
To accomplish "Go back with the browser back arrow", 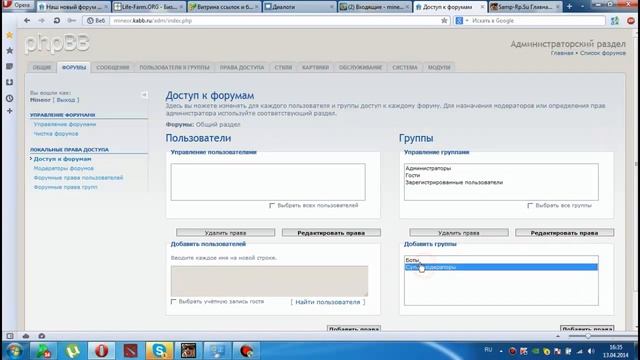I will coord(27,20).
